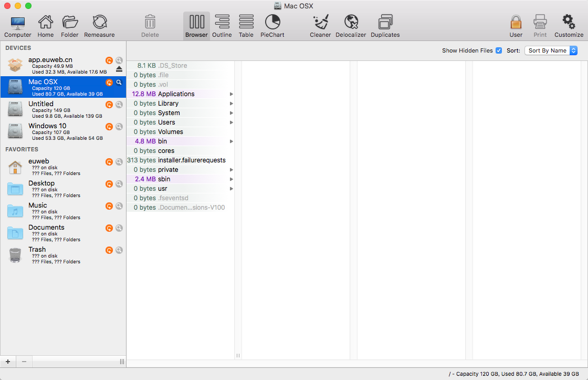This screenshot has width=588, height=380.
Task: Remeasure Music folder orange icon
Action: 109,206
